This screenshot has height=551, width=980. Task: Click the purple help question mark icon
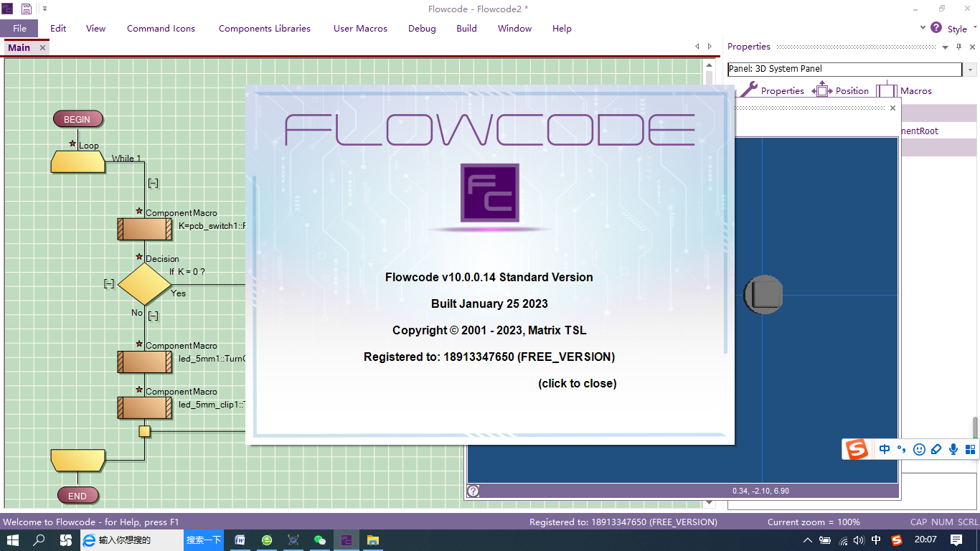coord(936,28)
